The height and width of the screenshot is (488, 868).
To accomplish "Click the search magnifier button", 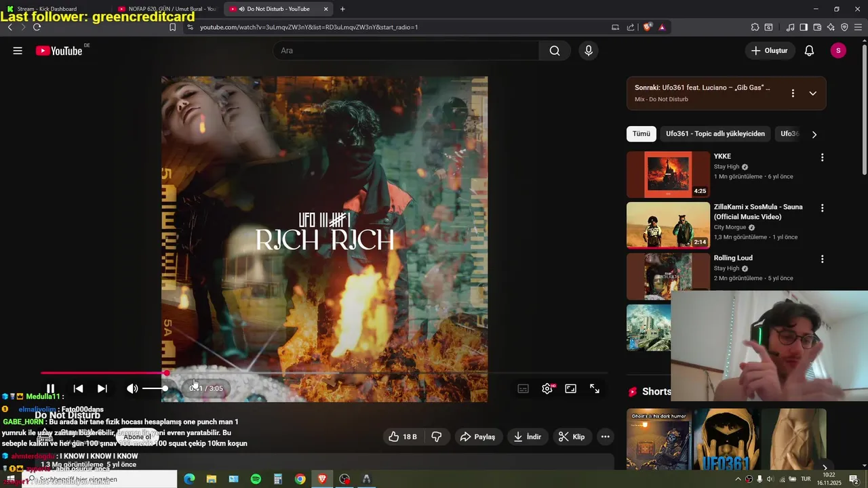I will click(x=555, y=51).
